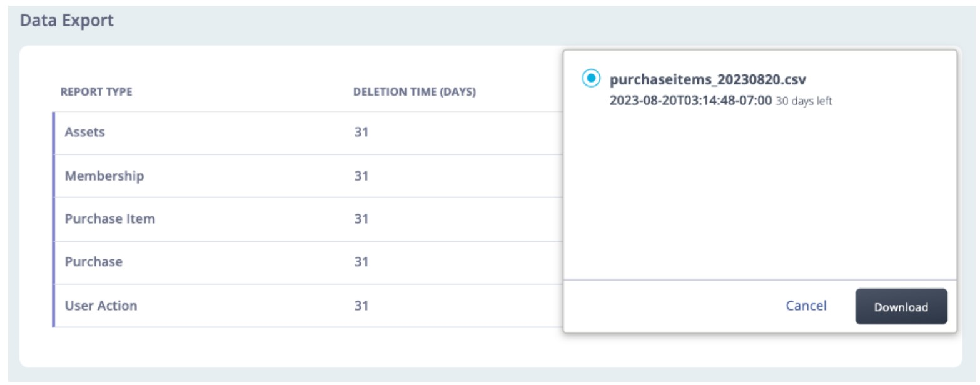980x385 pixels.
Task: Click deletion time 31 for Assets
Action: coord(361,132)
